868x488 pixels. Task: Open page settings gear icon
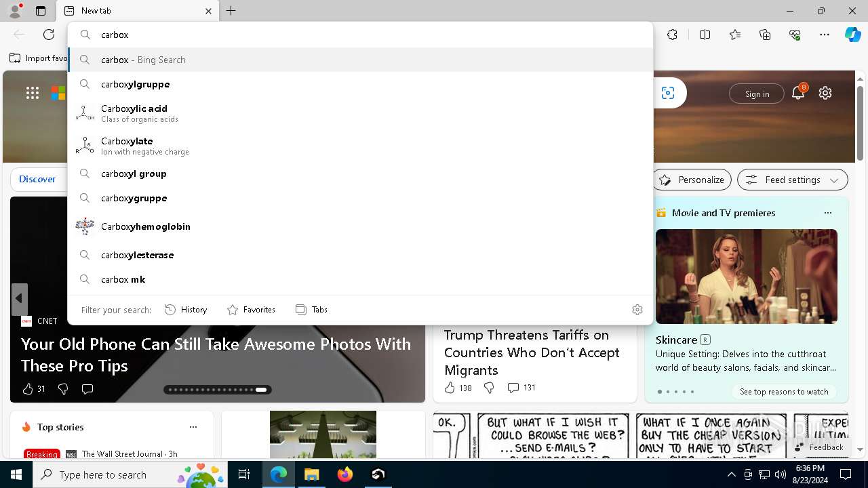(825, 93)
